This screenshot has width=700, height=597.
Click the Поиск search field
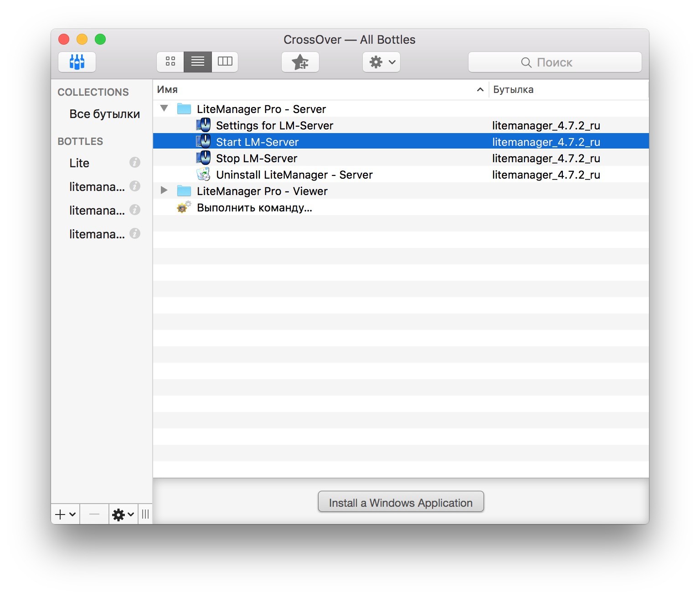[x=555, y=62]
